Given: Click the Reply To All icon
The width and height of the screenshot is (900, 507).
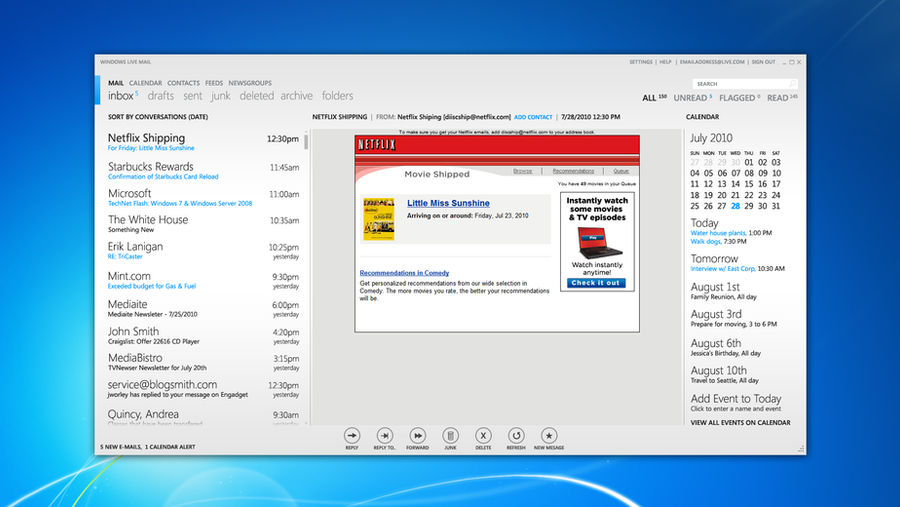Looking at the screenshot, I should tap(385, 436).
